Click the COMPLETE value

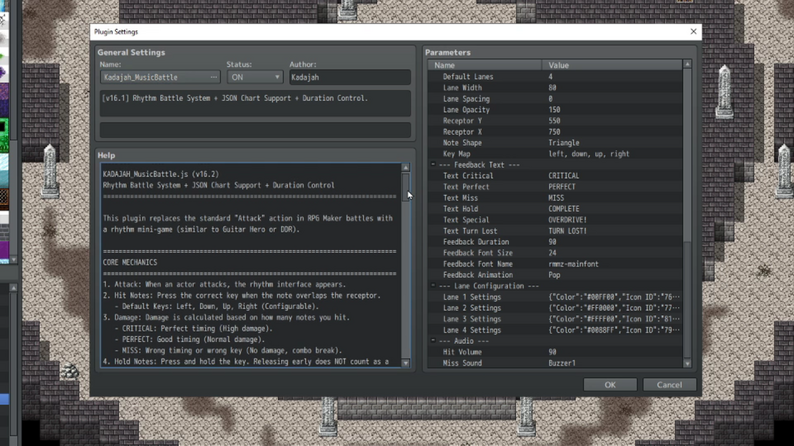[564, 209]
